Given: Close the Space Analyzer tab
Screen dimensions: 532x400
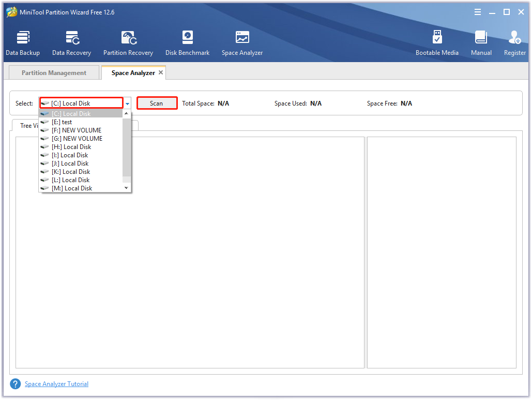Looking at the screenshot, I should (161, 72).
